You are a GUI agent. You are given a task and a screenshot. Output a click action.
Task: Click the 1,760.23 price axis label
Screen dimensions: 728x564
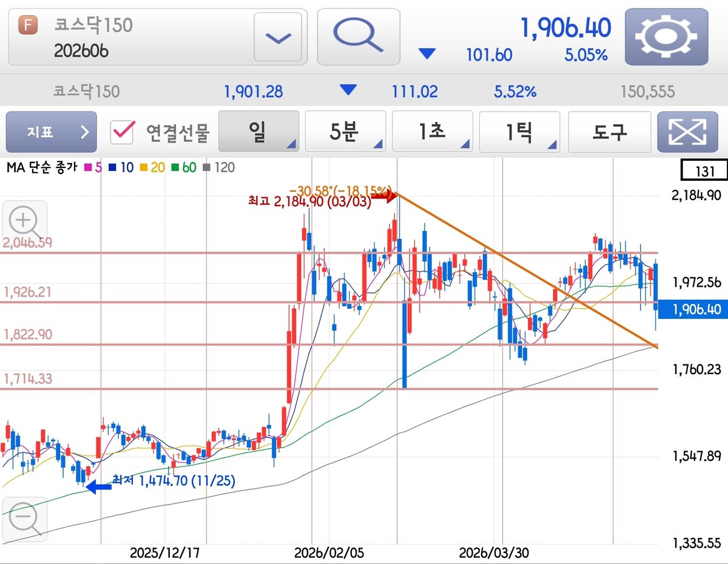click(697, 369)
